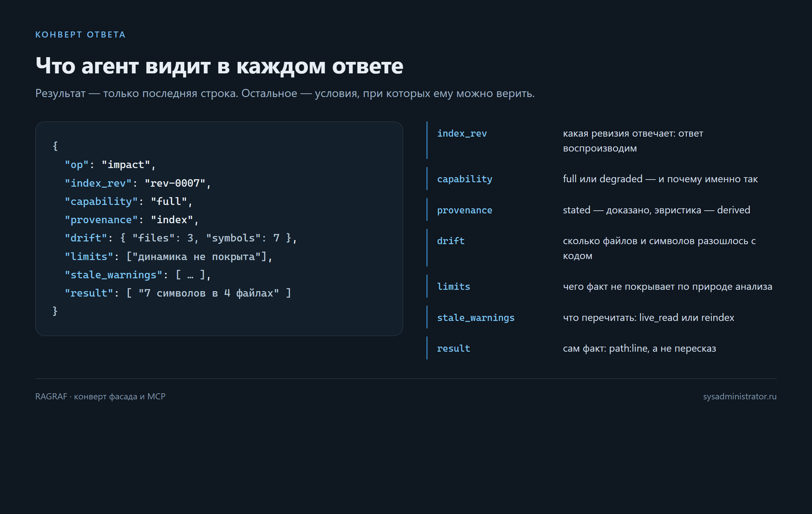Click the description "сам факт: path:line, а не пересказ"

(x=639, y=348)
